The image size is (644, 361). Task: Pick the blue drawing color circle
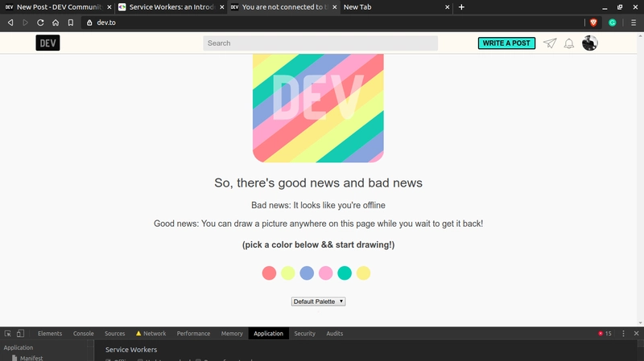[x=307, y=273]
